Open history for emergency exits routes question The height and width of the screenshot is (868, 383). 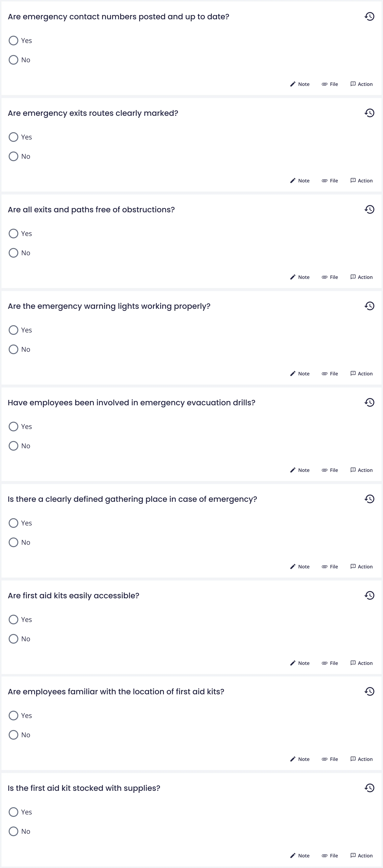(369, 113)
